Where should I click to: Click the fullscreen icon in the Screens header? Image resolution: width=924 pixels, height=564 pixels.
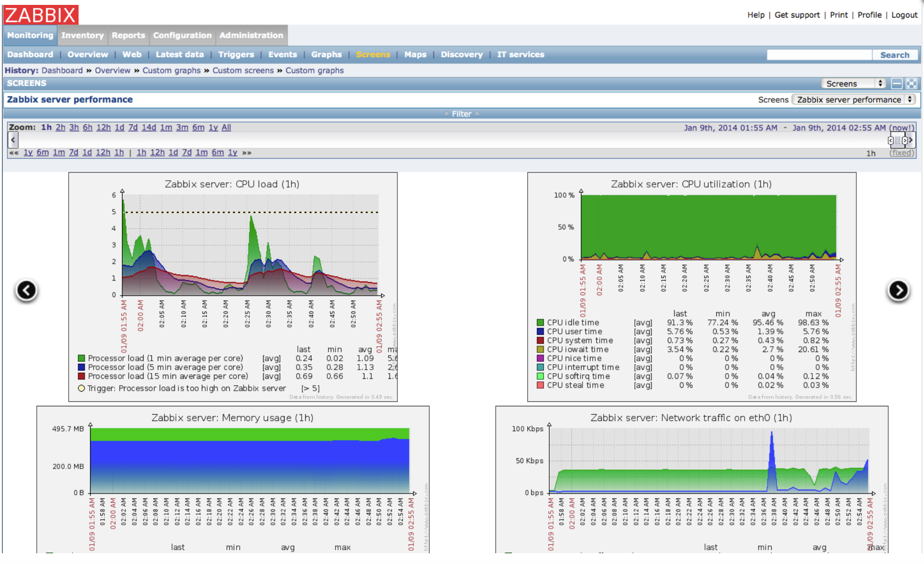[x=911, y=84]
